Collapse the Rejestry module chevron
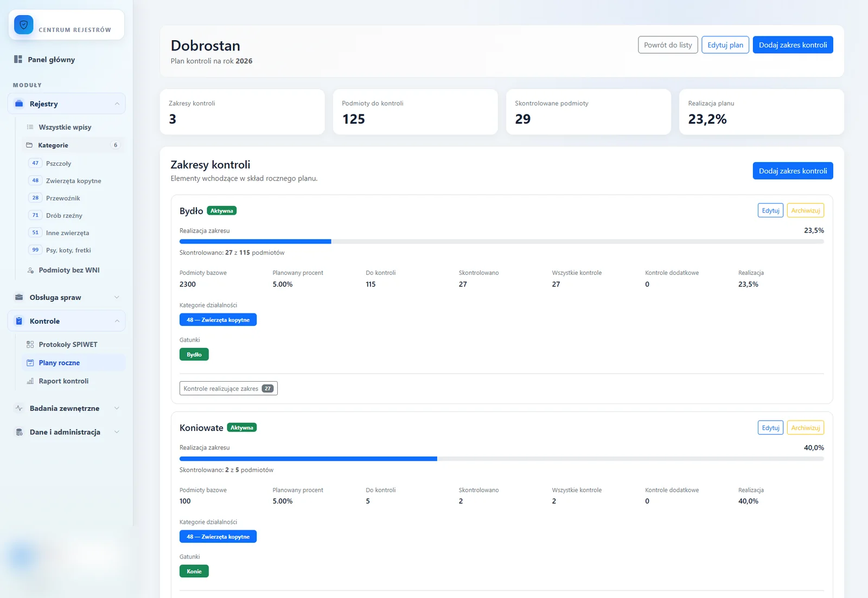Screen dimensions: 868x598 (x=117, y=104)
